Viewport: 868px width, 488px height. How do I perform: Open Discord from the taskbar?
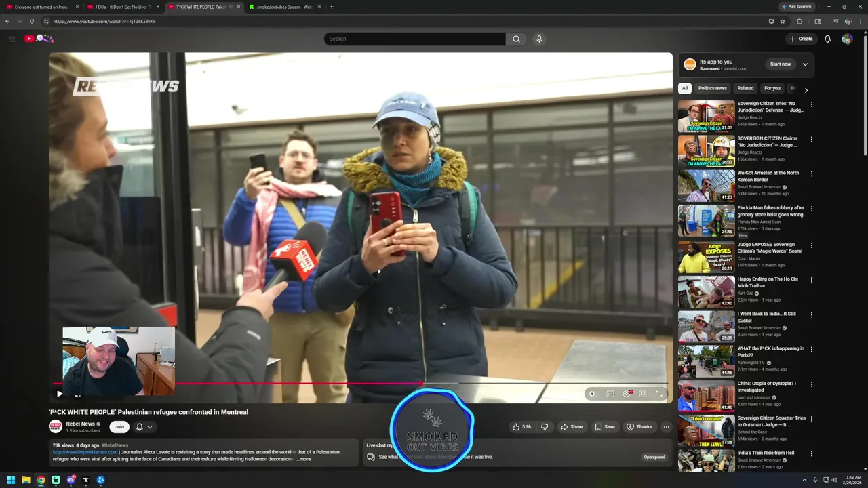71,480
